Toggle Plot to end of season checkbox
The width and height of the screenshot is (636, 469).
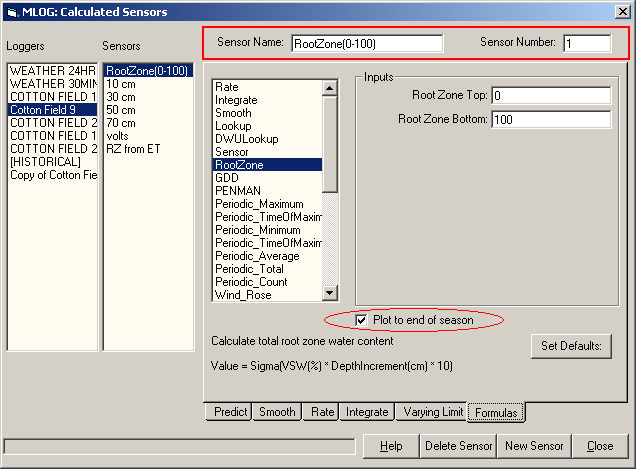tap(361, 320)
